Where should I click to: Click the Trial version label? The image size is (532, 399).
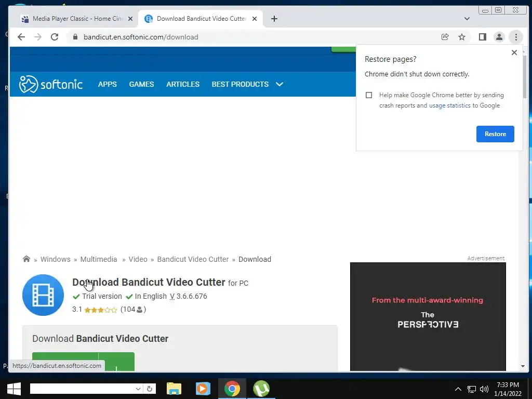pyautogui.click(x=102, y=296)
